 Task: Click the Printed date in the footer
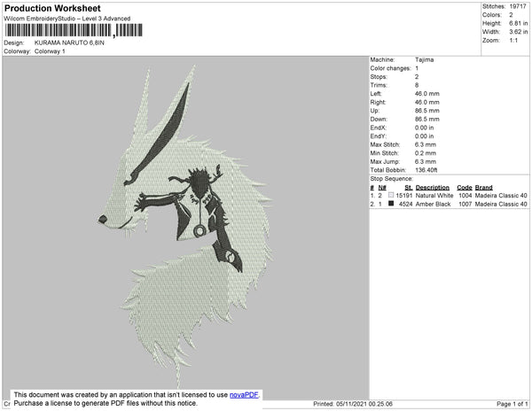[355, 404]
